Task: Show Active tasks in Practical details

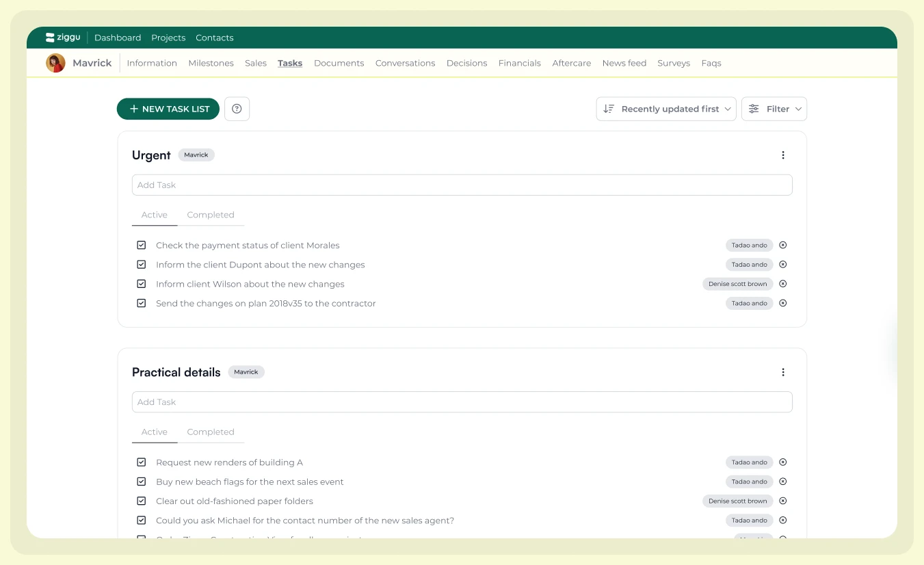Action: 155,432
